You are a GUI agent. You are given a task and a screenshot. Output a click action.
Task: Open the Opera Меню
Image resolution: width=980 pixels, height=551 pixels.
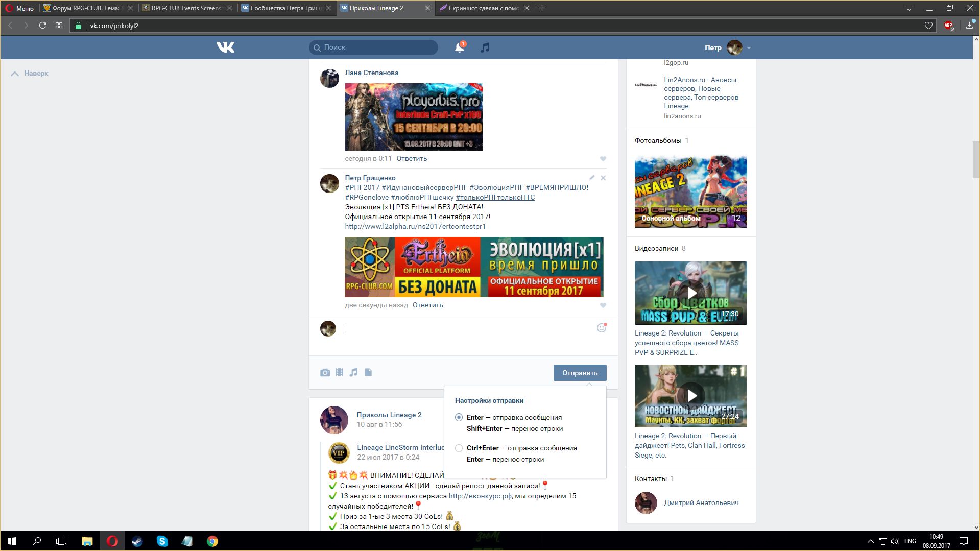(19, 8)
